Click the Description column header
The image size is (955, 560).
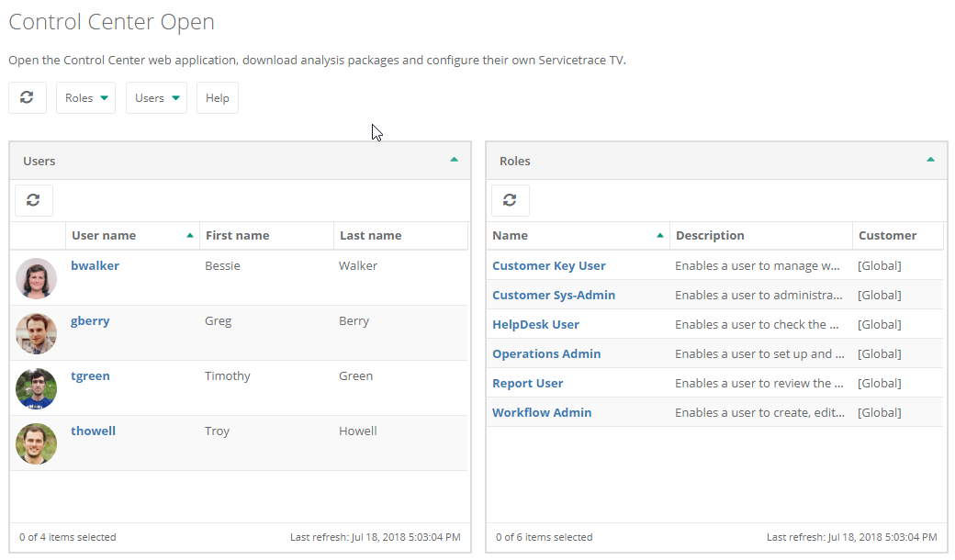pos(710,235)
